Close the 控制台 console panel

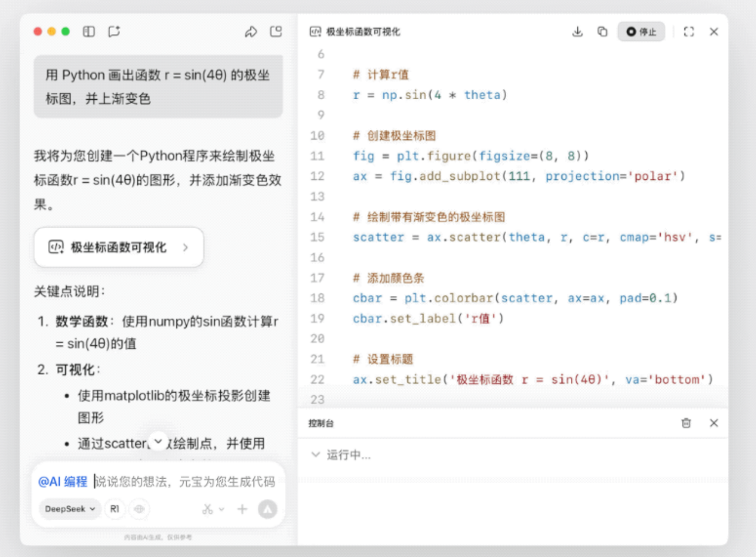click(713, 423)
